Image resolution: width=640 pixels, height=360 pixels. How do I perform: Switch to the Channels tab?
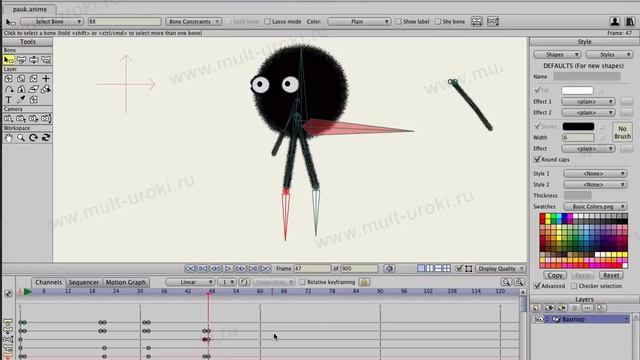(49, 282)
